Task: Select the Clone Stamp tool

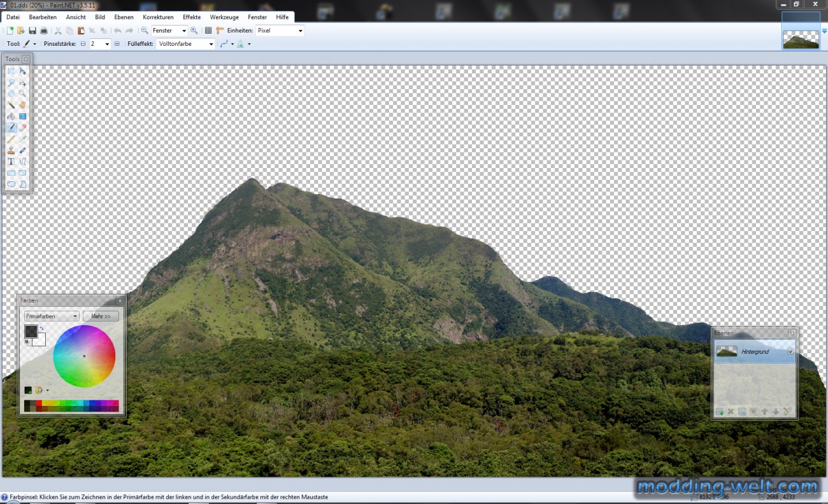Action: point(11,150)
